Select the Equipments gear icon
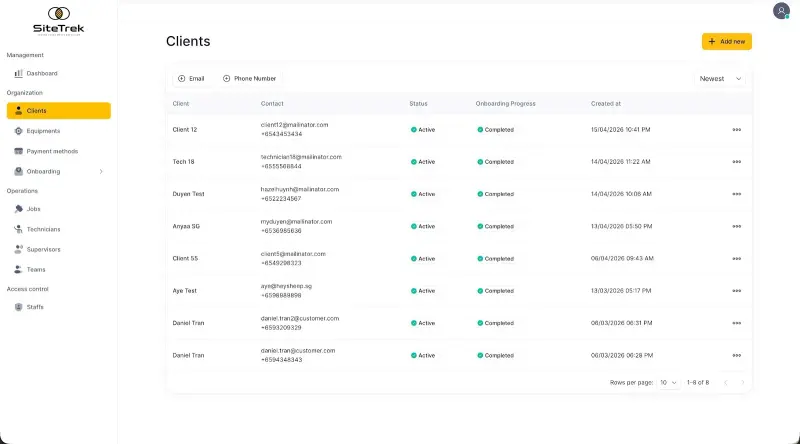The height and width of the screenshot is (444, 800). [x=18, y=131]
